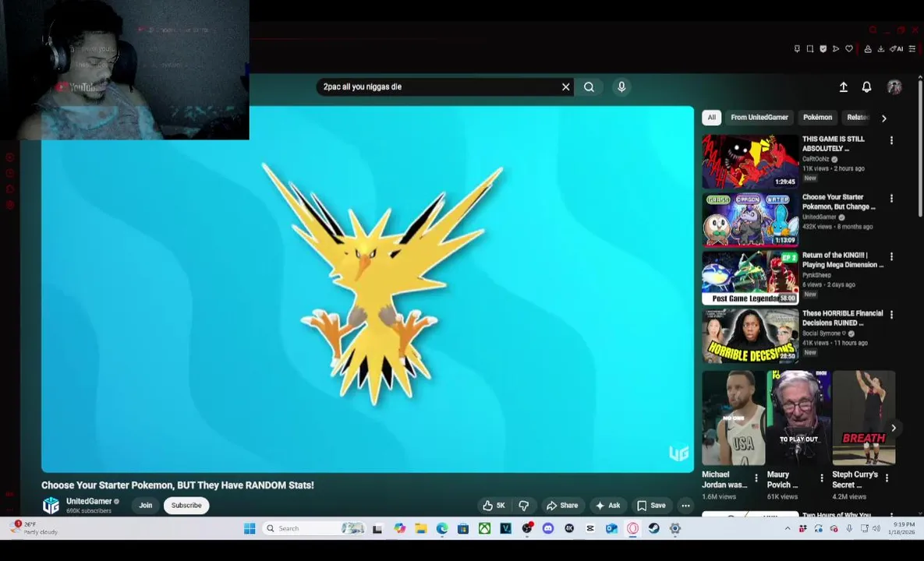
Task: Open These HORRIBLE Financial Decisions thumbnail
Action: 750,336
